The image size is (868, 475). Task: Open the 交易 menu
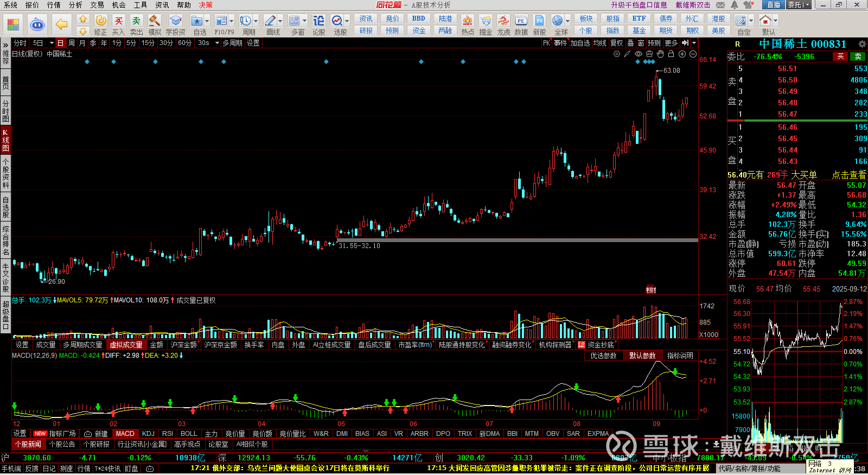pos(97,5)
